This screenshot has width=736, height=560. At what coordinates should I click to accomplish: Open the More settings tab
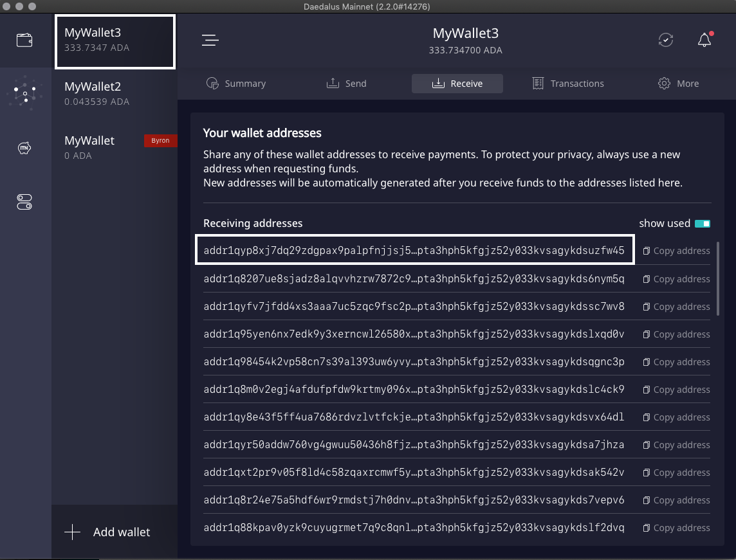pos(678,84)
